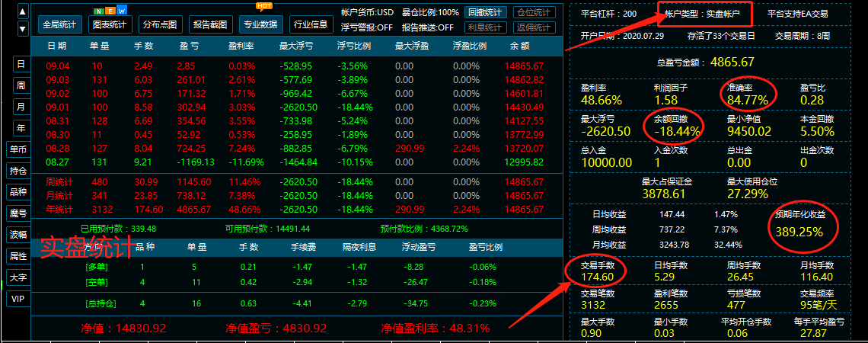Click the VIP sidebar button
868x343 pixels.
tap(18, 299)
